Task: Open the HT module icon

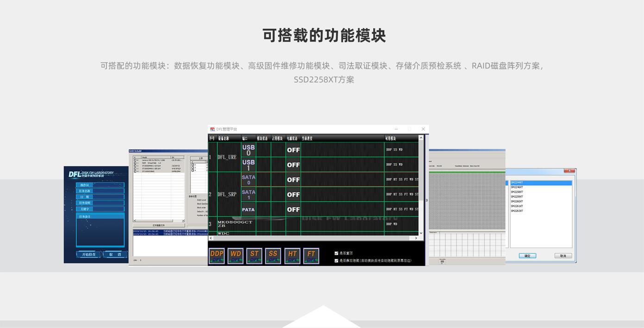Action: 292,256
